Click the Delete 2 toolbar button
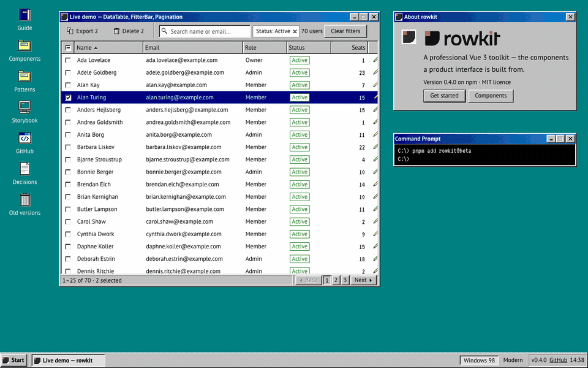Screen dimensions: 588x368 [x=129, y=31]
